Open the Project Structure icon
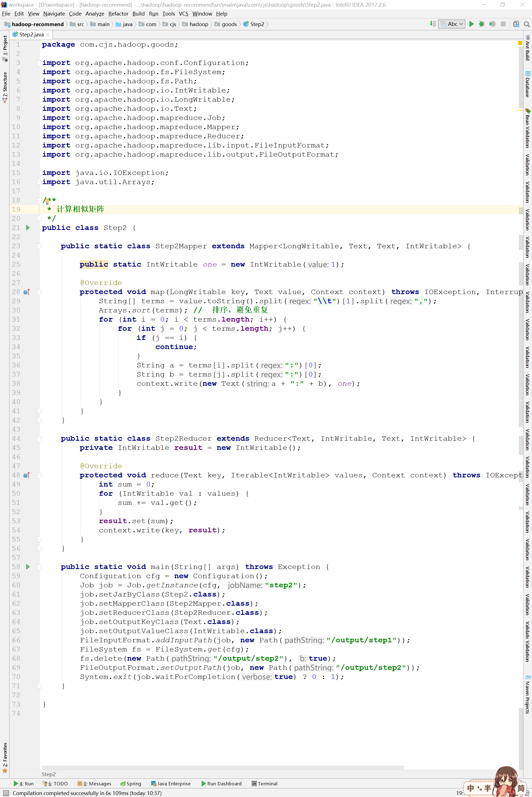Viewport: 532px width, 797px height. (x=516, y=24)
